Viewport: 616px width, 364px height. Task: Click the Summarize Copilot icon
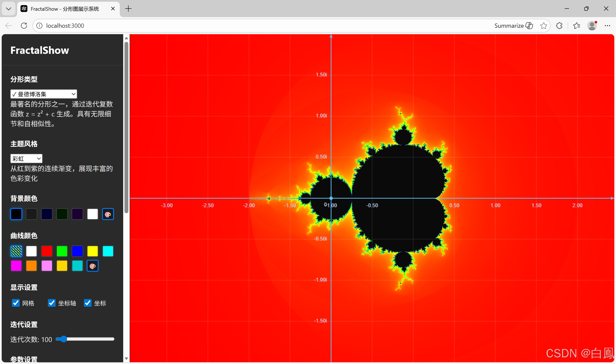click(x=529, y=25)
